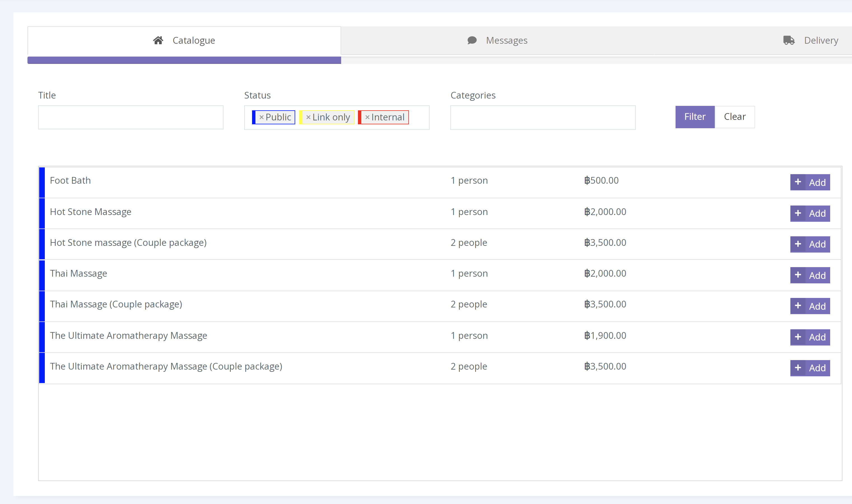Click the Link only tag label
The width and height of the screenshot is (852, 504).
(331, 117)
